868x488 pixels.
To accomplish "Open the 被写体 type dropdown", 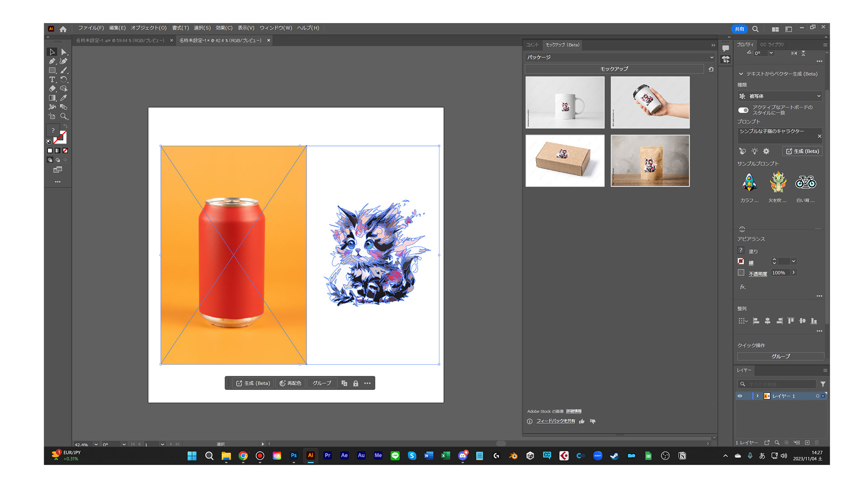I will tap(779, 96).
